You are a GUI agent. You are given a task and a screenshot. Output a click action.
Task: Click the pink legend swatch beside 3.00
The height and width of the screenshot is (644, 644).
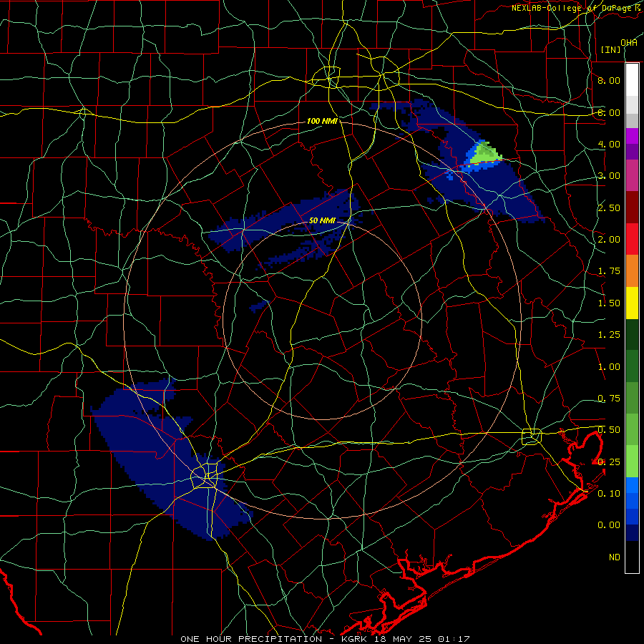click(632, 175)
